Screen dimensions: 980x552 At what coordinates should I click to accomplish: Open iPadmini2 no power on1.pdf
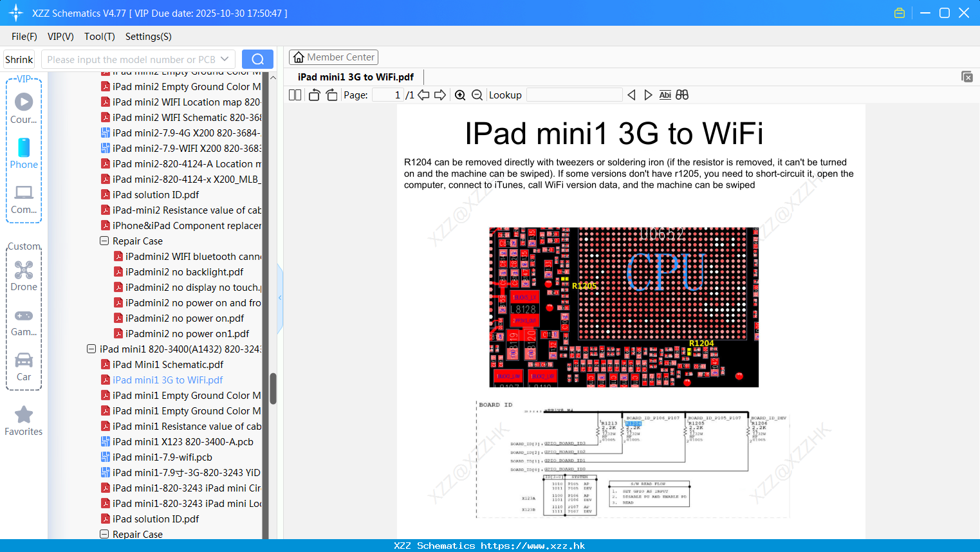(187, 334)
